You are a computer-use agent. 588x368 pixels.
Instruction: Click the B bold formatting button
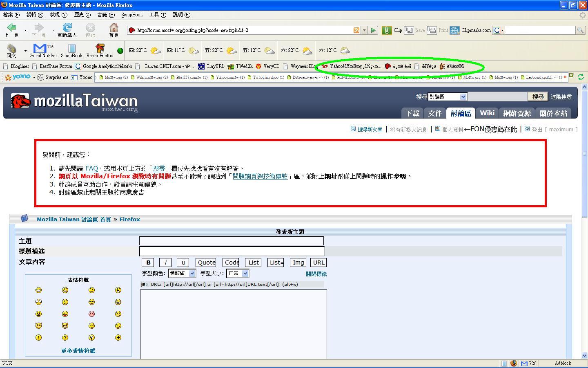[x=148, y=263]
